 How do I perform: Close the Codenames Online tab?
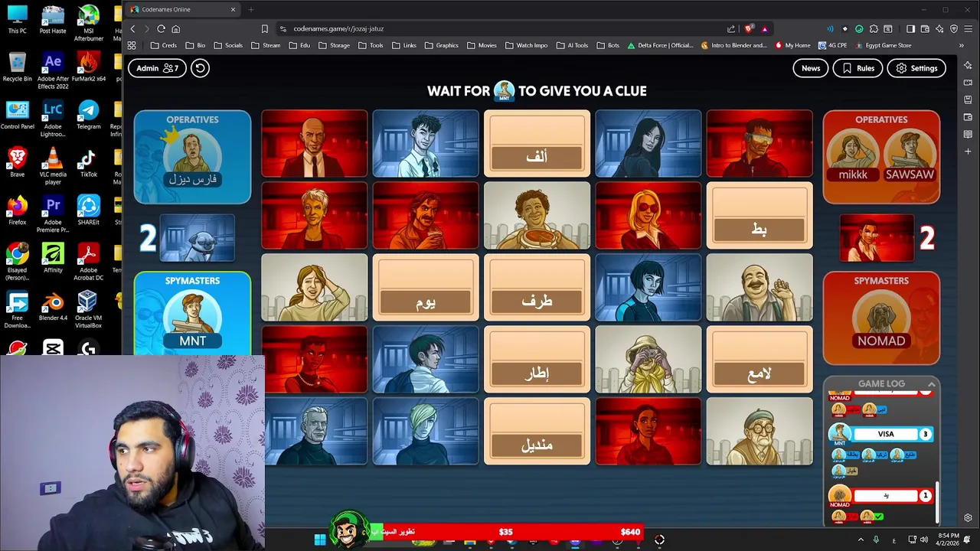coord(233,9)
